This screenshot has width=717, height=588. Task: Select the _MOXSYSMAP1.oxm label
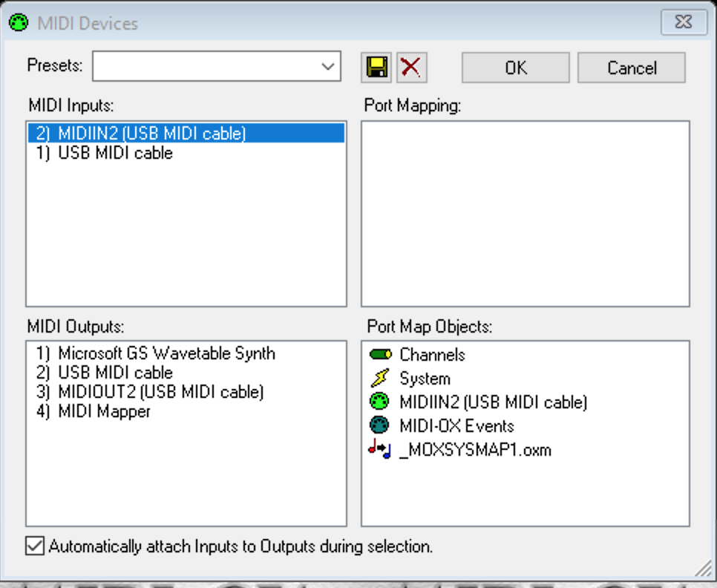click(475, 450)
